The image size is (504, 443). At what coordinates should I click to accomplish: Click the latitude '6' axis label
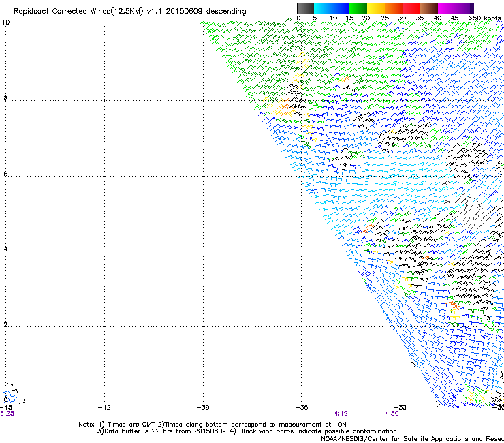tap(5, 174)
